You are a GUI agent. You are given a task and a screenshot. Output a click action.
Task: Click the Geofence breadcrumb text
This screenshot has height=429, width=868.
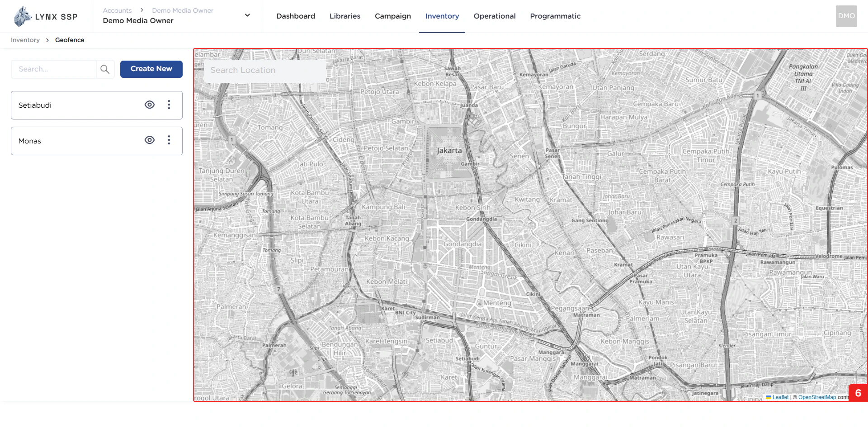tap(70, 40)
